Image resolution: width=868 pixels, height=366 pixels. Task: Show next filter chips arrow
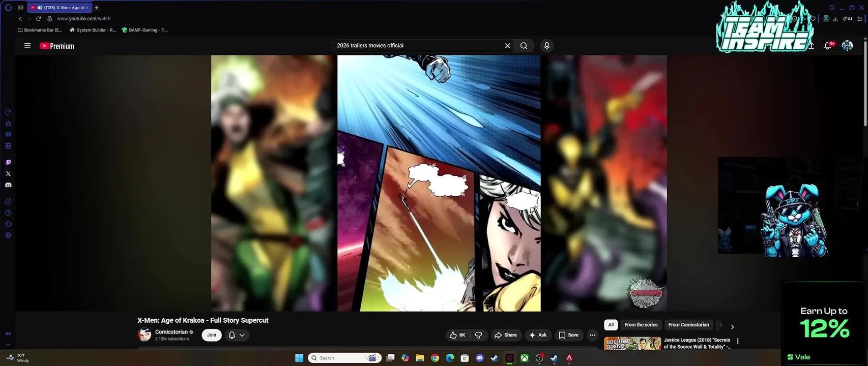tap(732, 327)
